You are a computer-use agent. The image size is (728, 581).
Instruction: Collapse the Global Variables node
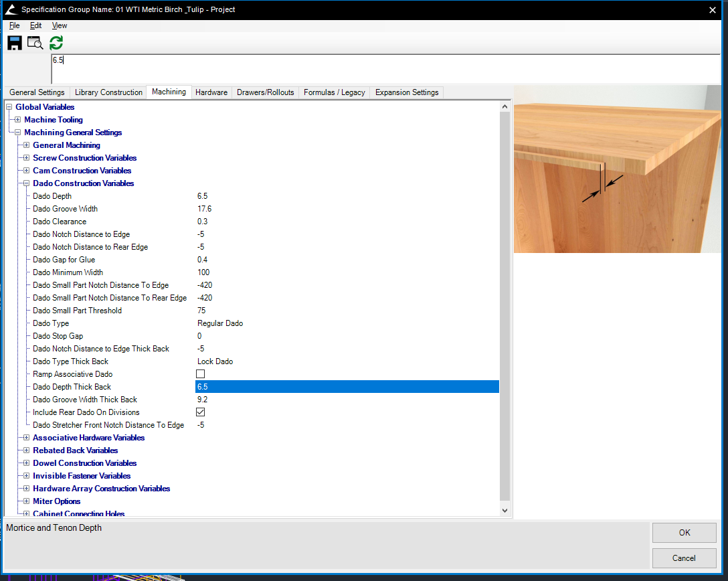coord(9,107)
